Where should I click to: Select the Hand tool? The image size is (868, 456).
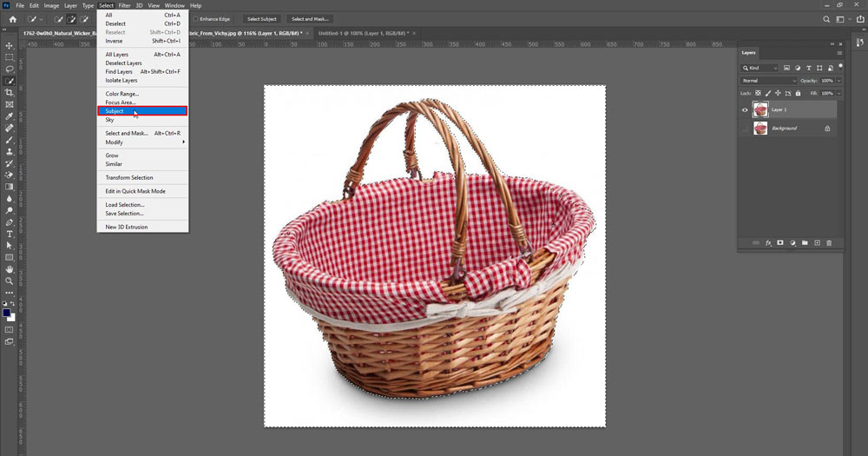click(10, 269)
